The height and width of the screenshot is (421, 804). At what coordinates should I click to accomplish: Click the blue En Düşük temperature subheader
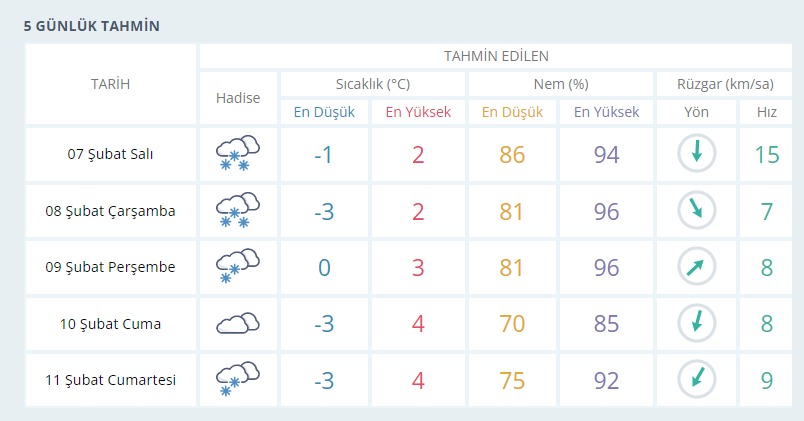[324, 112]
